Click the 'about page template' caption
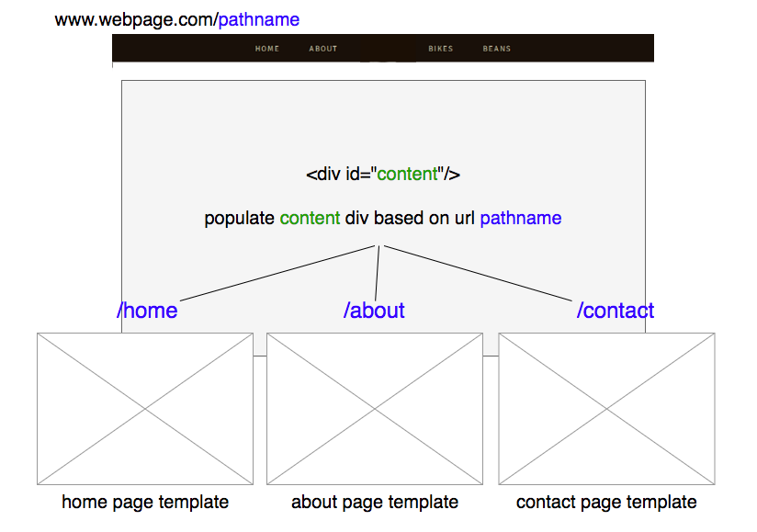Screen dimensions: 757x532 coord(375,502)
